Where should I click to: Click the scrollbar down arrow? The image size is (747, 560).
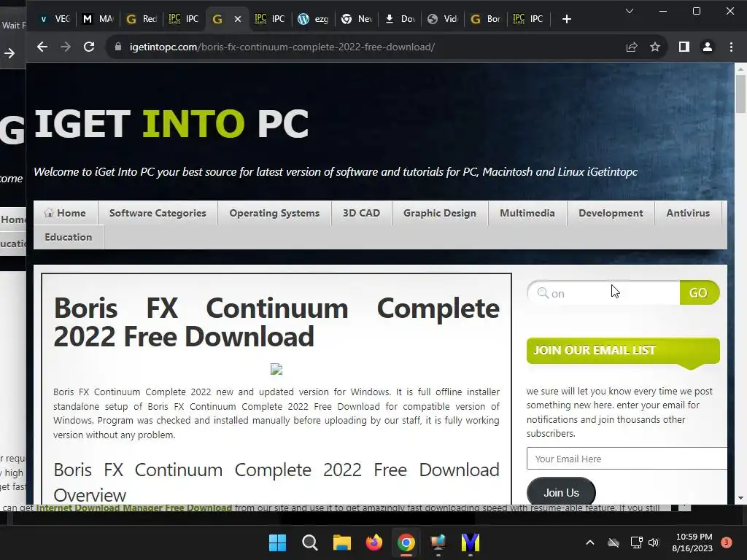coord(740,498)
